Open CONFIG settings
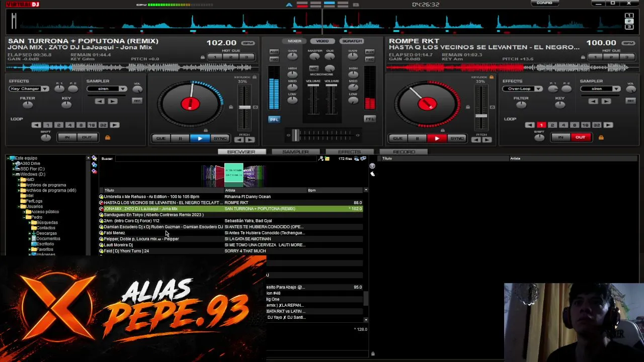Screen dimensions: 644x362 pos(544,3)
